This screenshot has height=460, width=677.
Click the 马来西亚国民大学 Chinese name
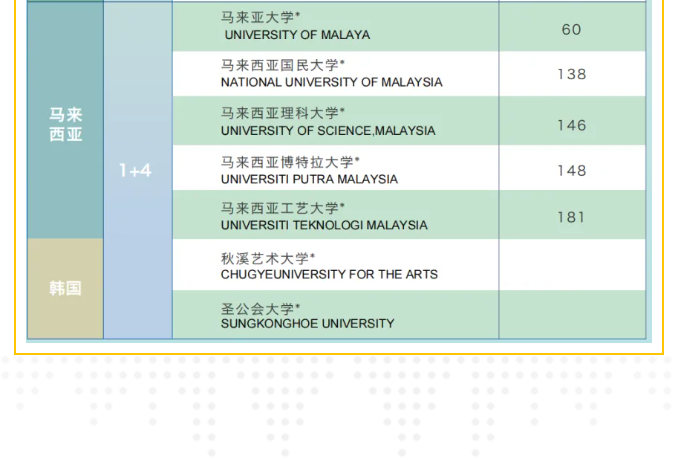point(283,65)
